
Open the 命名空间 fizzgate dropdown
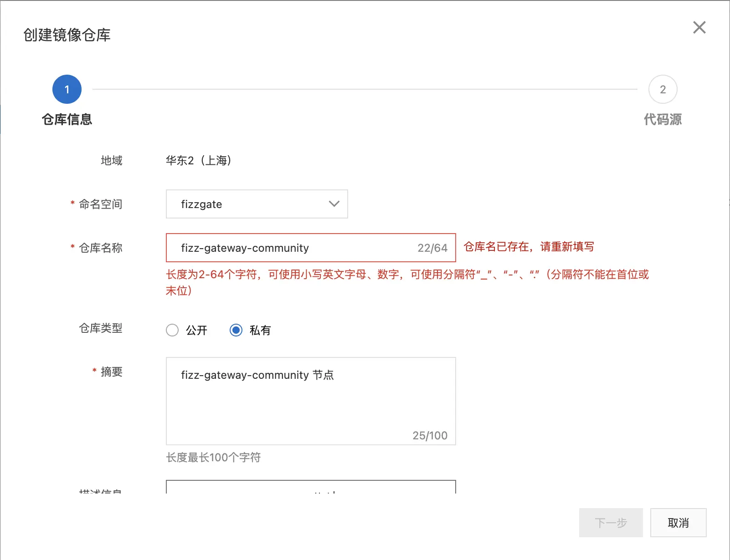click(257, 204)
